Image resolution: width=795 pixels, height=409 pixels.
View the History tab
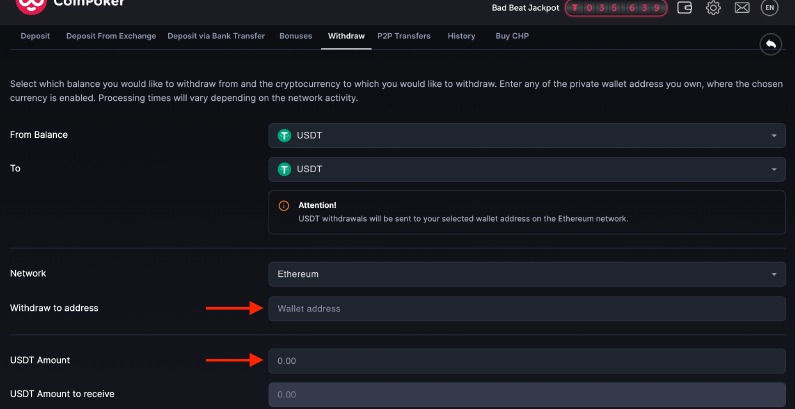(461, 36)
